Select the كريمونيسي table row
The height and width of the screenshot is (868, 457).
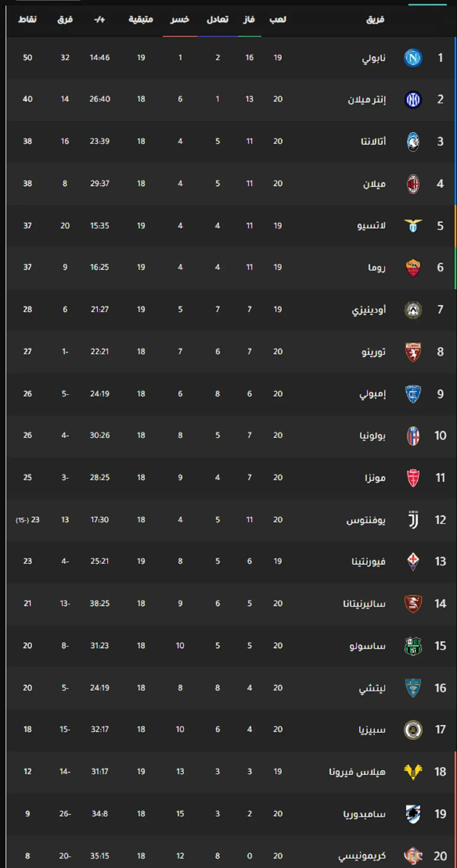(x=231, y=856)
